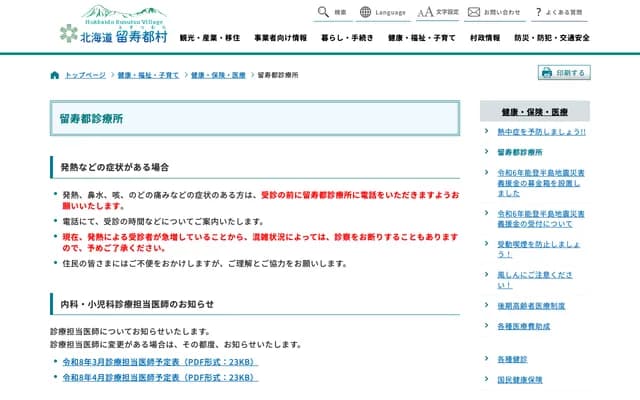Click the トップページ breadcrumb link
The image size is (640, 400).
point(85,75)
